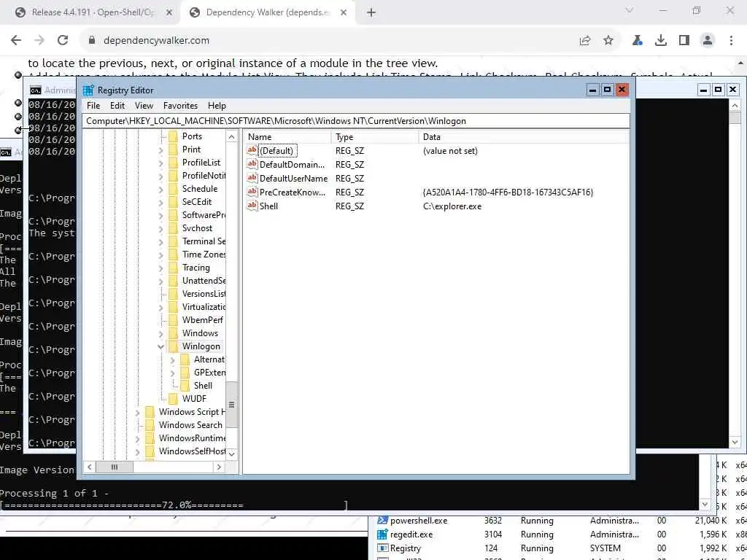Expand the GPExten subkey
Image resolution: width=747 pixels, height=560 pixels.
[172, 373]
